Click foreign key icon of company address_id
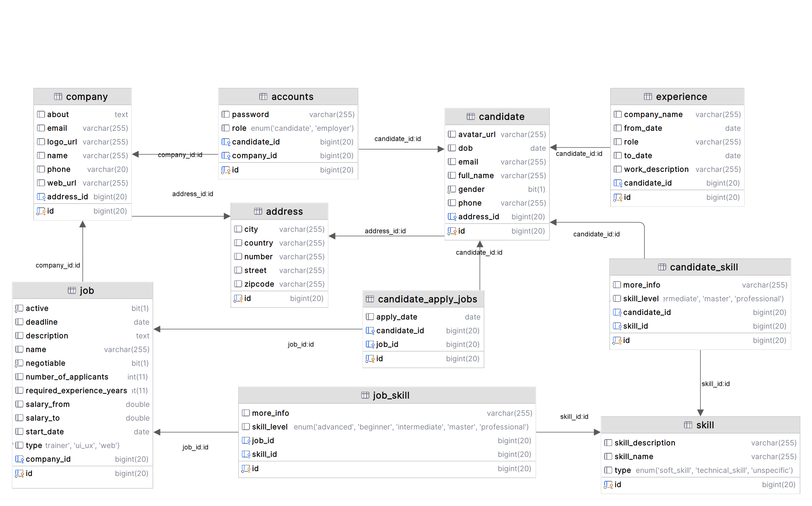The width and height of the screenshot is (812, 506). click(x=41, y=197)
